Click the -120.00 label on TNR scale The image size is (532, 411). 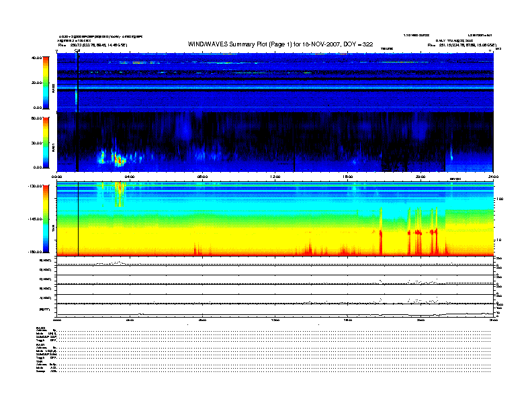pyautogui.click(x=35, y=186)
